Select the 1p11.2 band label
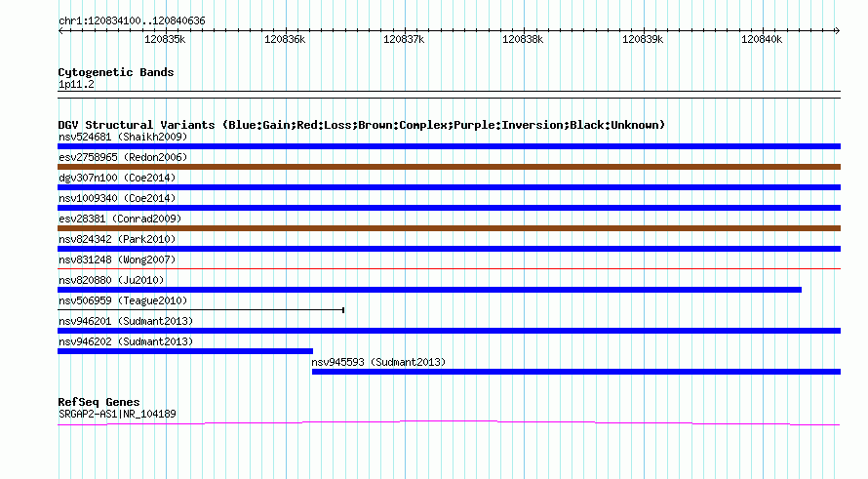The width and height of the screenshot is (868, 479). pos(76,84)
